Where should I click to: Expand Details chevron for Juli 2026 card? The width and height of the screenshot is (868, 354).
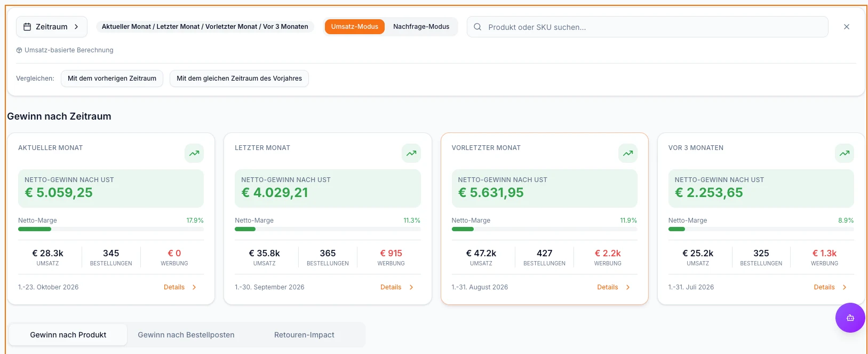click(x=845, y=287)
